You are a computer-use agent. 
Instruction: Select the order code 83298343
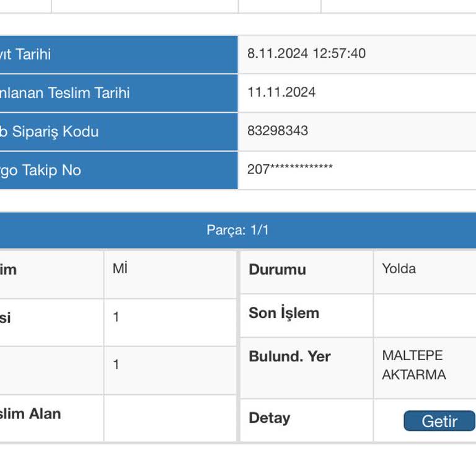click(x=278, y=131)
